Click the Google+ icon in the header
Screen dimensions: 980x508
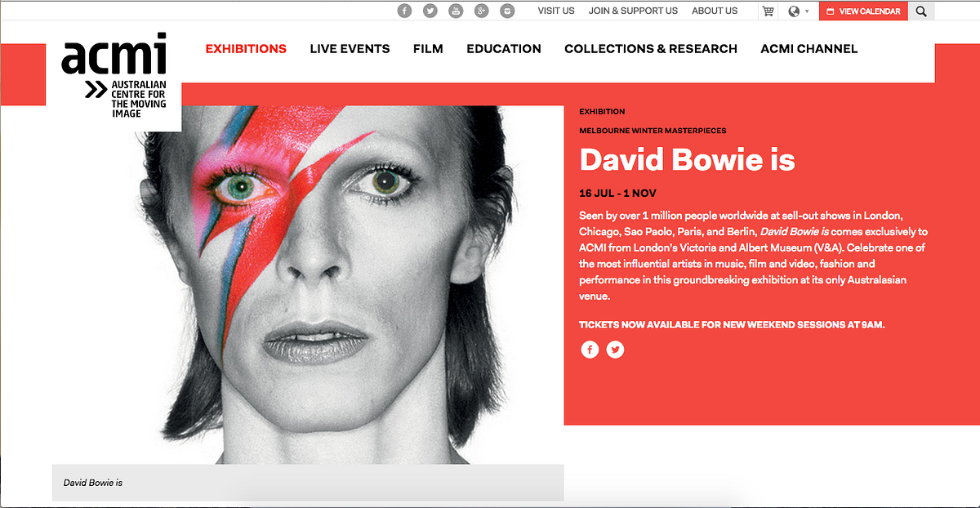pos(482,11)
